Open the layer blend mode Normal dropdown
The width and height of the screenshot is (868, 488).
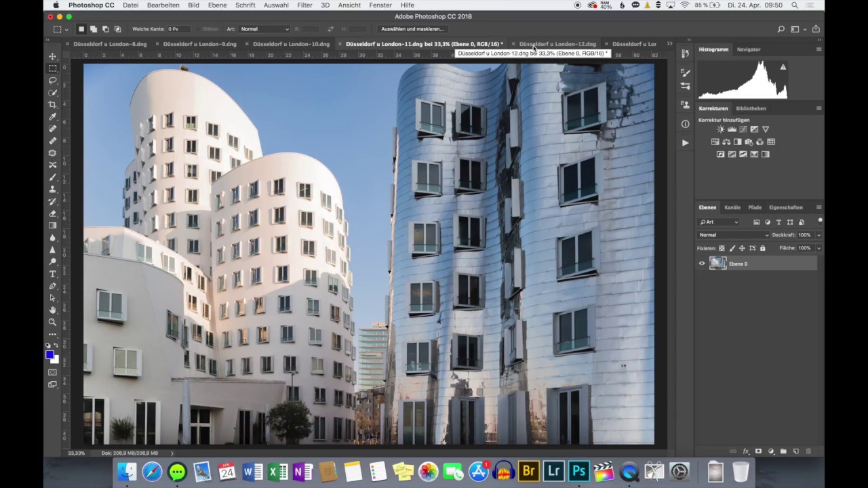point(734,235)
